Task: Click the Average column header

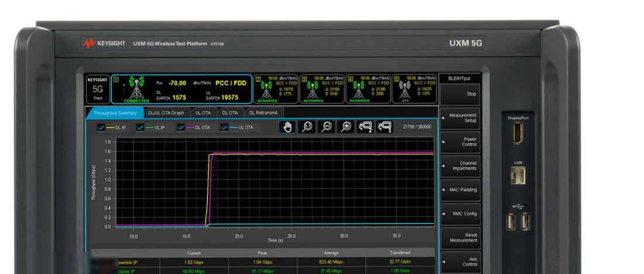Action: pos(331,253)
